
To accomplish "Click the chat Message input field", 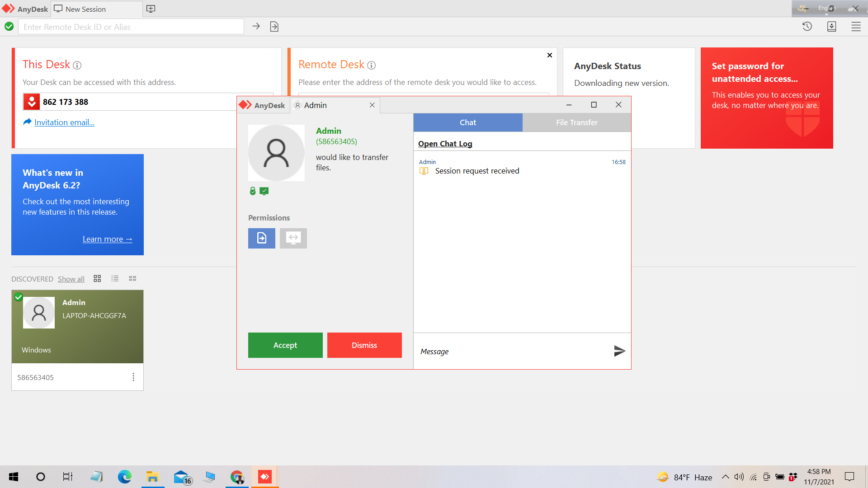I will pyautogui.click(x=513, y=352).
